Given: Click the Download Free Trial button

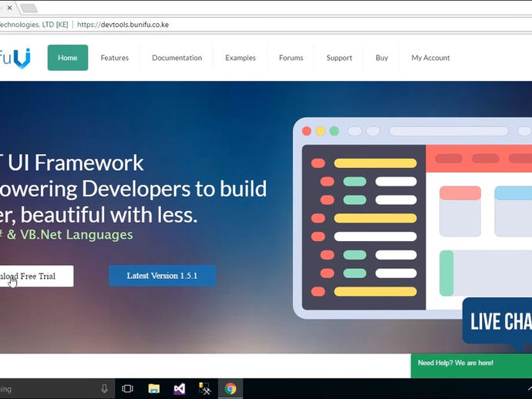Looking at the screenshot, I should [x=36, y=276].
